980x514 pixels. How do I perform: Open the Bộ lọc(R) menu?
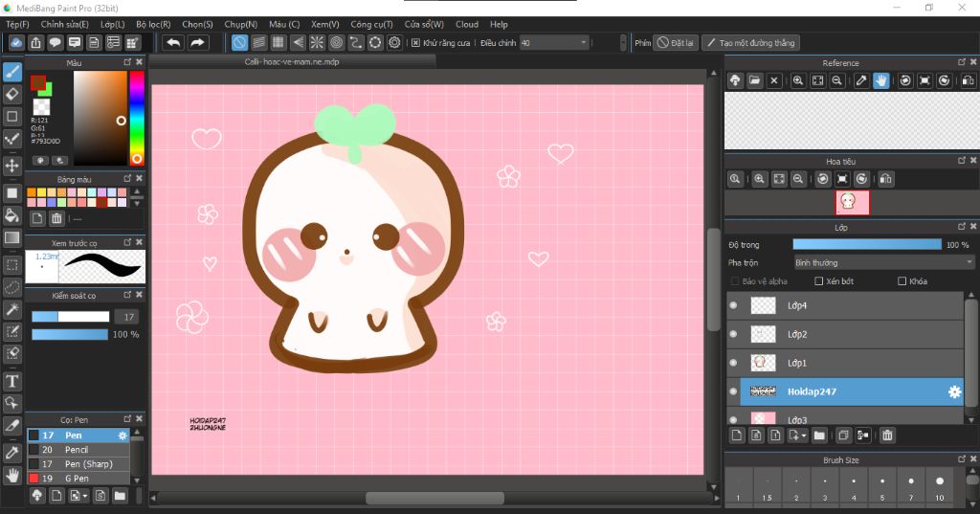coord(153,24)
